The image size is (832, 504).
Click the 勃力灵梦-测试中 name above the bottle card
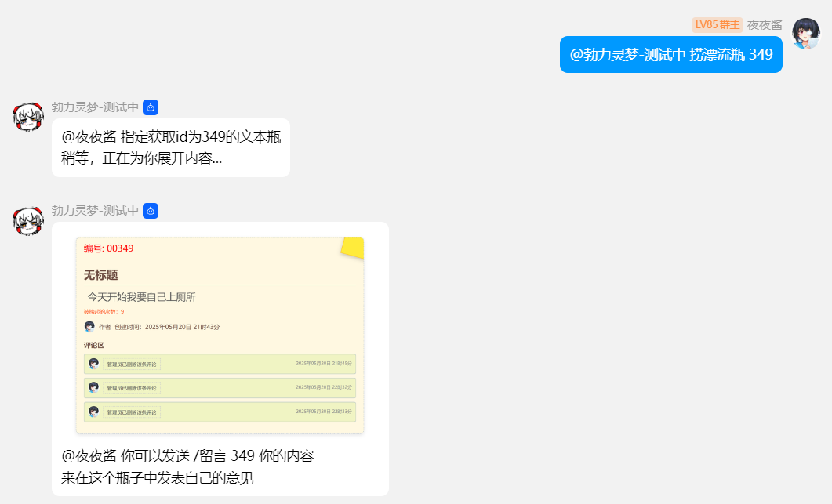tap(95, 211)
